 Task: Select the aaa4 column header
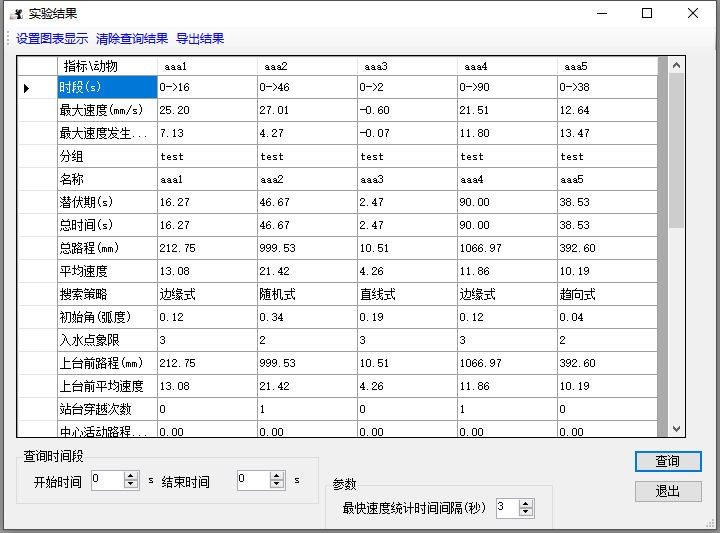507,67
